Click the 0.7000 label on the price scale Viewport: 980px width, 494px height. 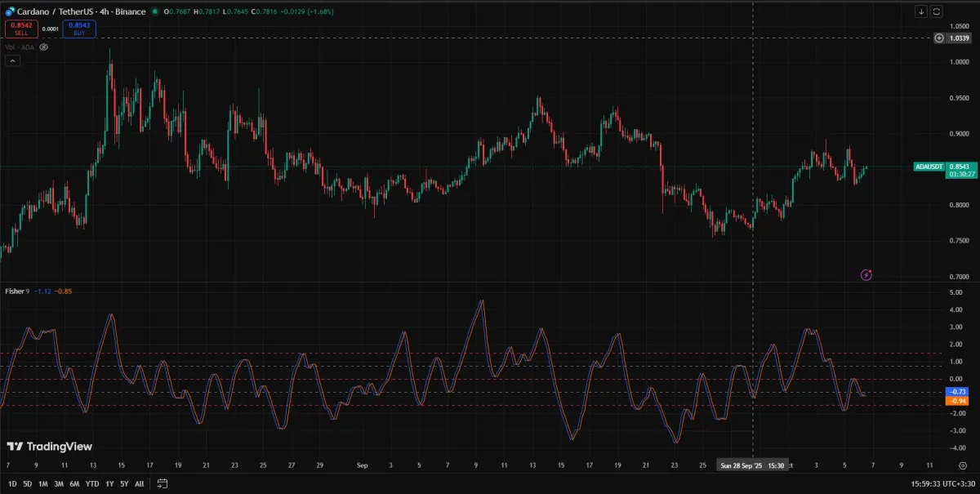960,276
